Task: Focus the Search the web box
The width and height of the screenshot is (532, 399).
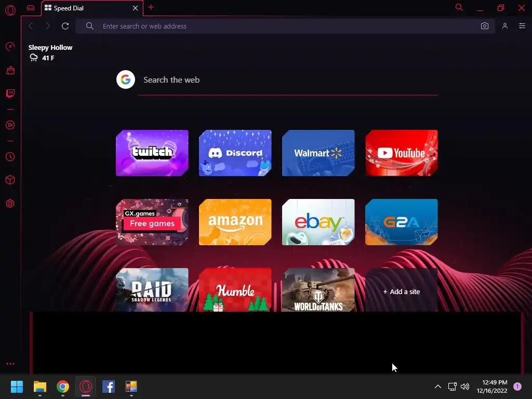Action: tap(288, 80)
